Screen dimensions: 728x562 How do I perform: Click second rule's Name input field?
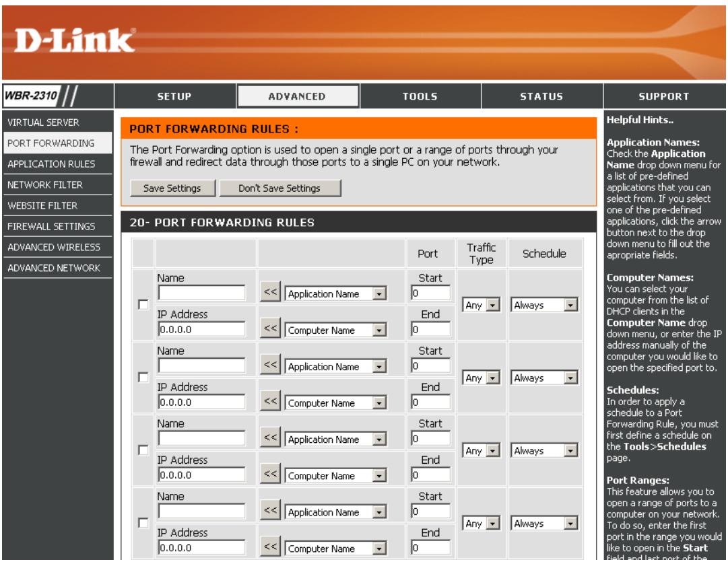pyautogui.click(x=201, y=365)
